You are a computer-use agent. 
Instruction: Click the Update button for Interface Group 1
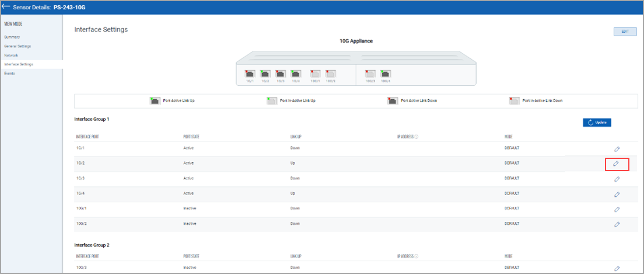[597, 123]
